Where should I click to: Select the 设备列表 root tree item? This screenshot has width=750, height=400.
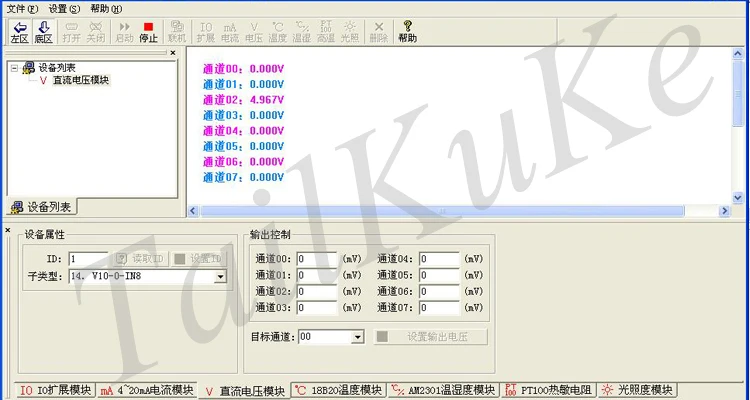[57, 67]
